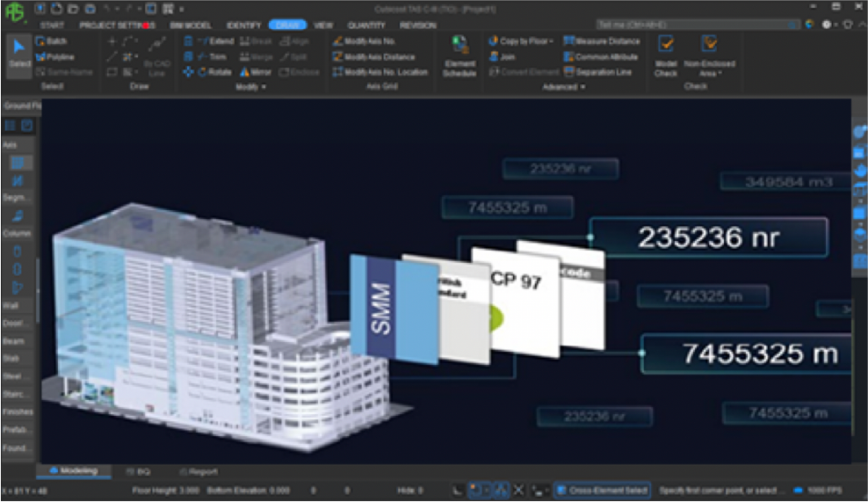The image size is (868, 502).
Task: Expand the Copy by Floor dropdown
Action: (x=524, y=41)
